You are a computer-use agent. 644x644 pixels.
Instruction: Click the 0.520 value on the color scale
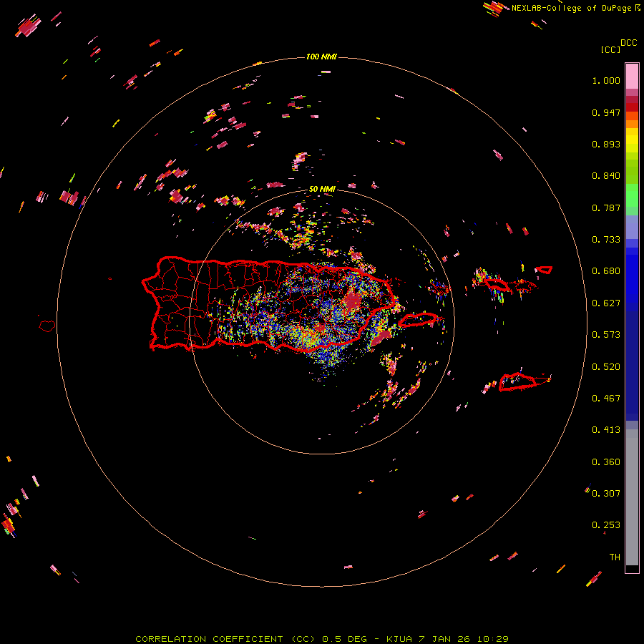pos(606,367)
